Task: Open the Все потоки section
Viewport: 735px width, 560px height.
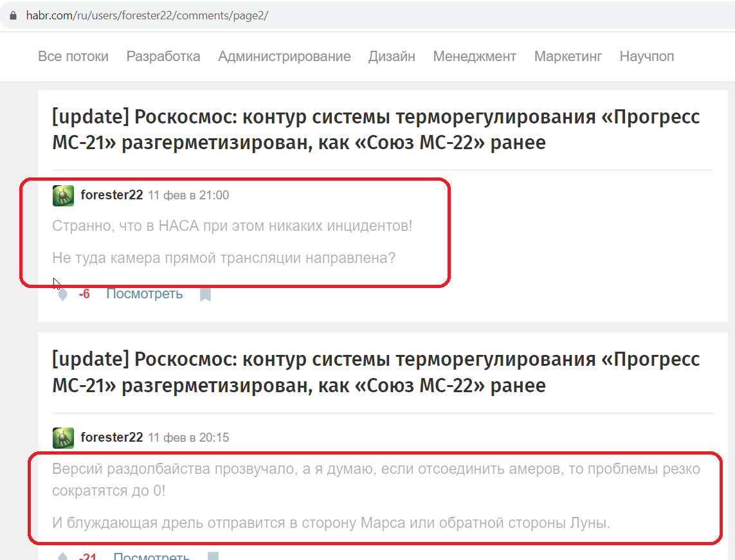Action: pos(73,56)
